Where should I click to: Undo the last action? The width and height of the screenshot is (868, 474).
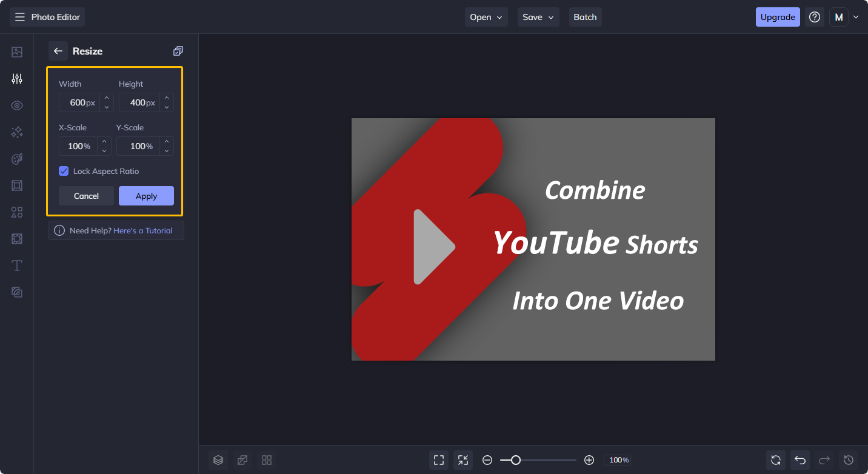point(800,460)
